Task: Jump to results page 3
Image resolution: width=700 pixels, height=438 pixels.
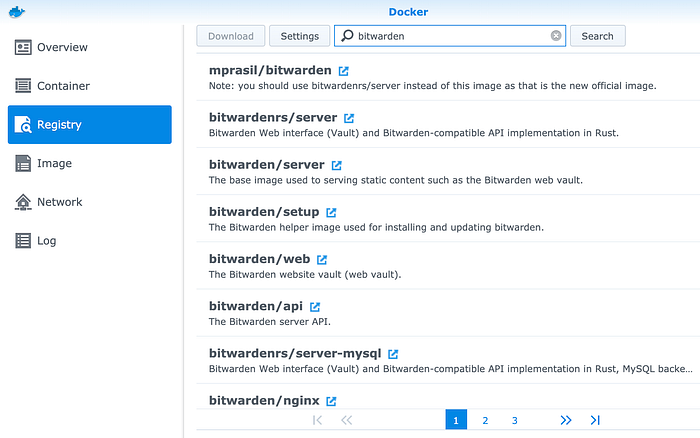Action: point(515,420)
